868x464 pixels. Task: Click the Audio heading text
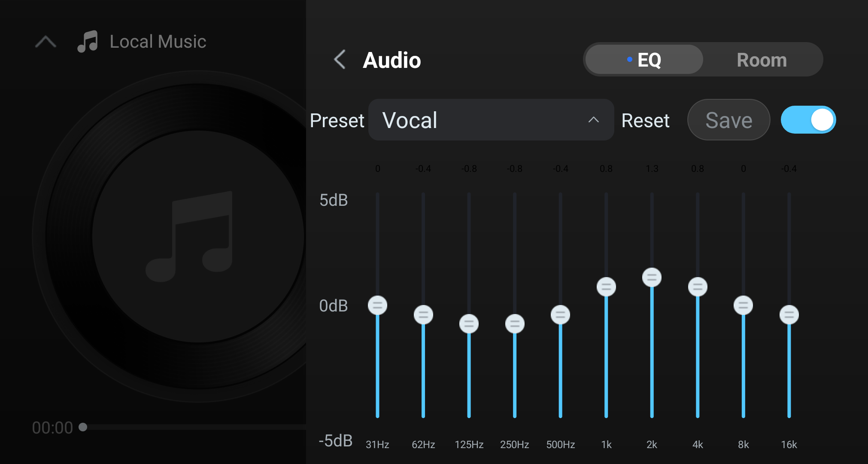(392, 60)
